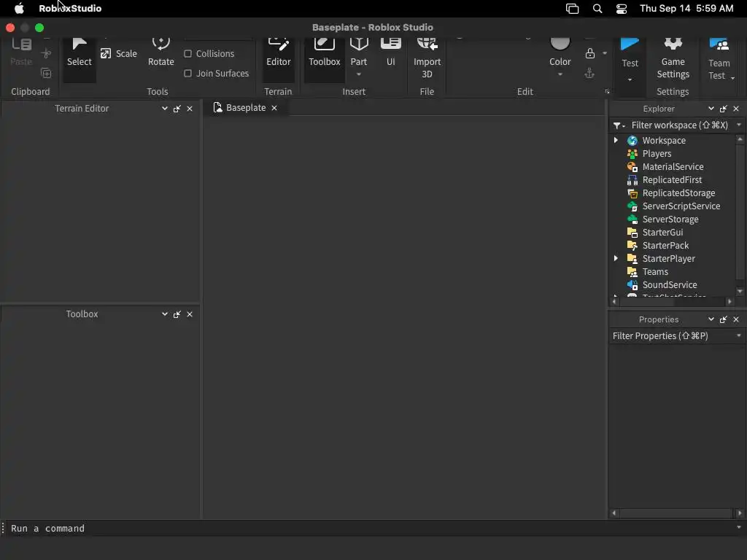747x560 pixels.
Task: Open the Apple menu
Action: click(x=19, y=8)
